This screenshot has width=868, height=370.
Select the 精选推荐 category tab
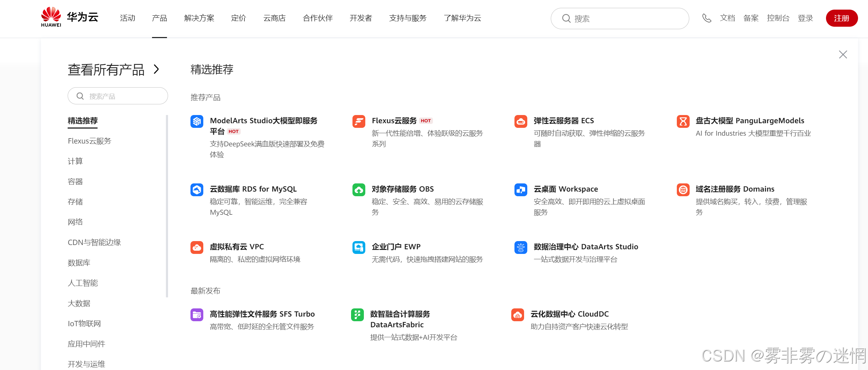83,121
